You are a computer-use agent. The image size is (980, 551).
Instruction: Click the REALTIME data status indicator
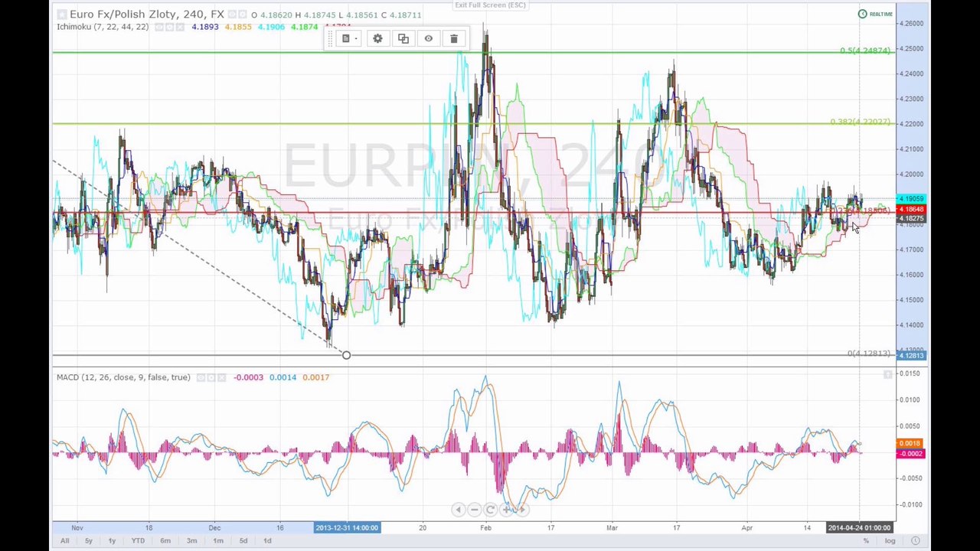click(x=876, y=14)
